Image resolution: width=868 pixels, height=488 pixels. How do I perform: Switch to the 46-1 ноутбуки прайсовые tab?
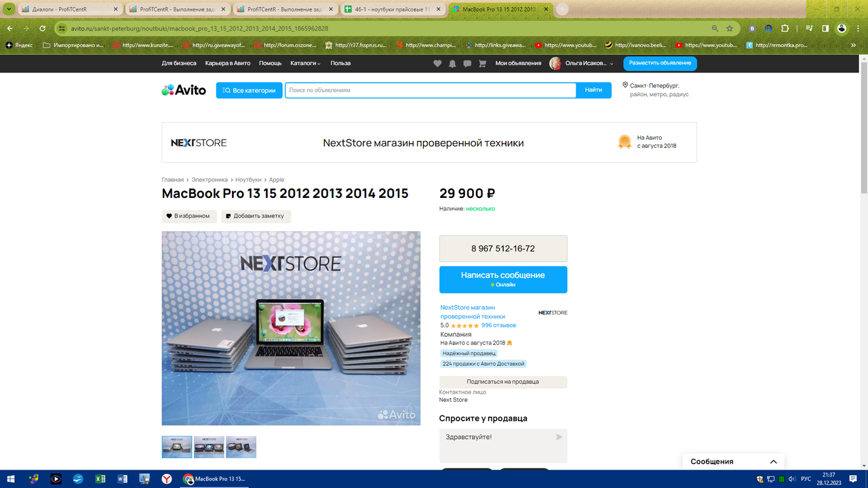[x=393, y=9]
